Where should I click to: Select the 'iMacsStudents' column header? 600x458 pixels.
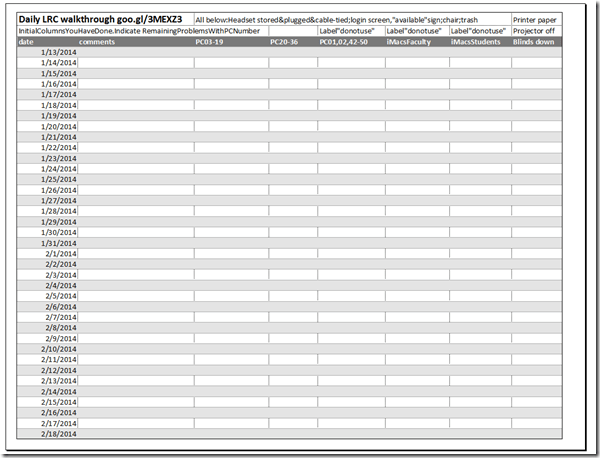tap(480, 42)
